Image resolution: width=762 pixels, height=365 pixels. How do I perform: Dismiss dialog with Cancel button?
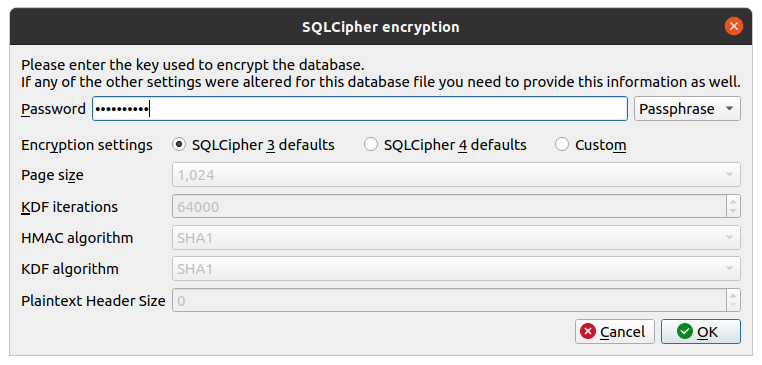tap(615, 331)
